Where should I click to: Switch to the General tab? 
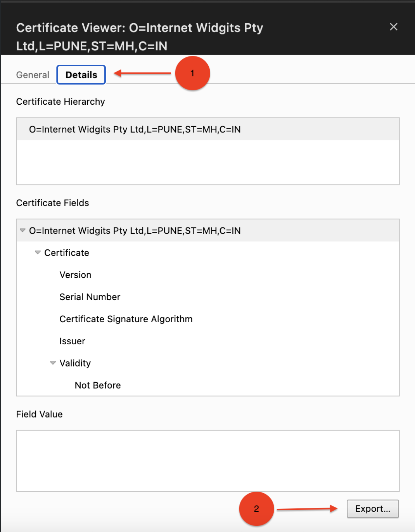pos(33,75)
